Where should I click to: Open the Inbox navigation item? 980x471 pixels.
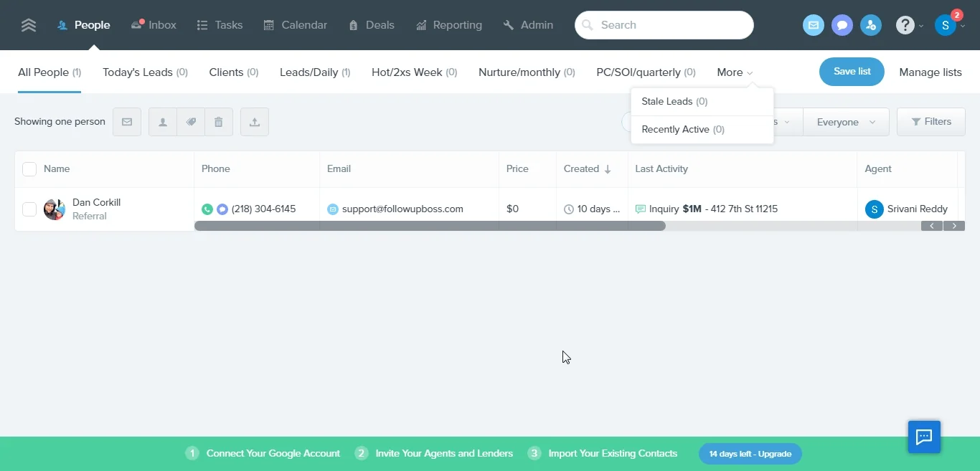pyautogui.click(x=154, y=25)
